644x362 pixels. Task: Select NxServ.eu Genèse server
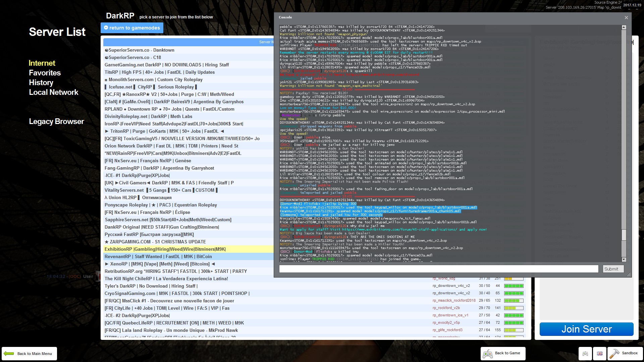tap(189, 161)
